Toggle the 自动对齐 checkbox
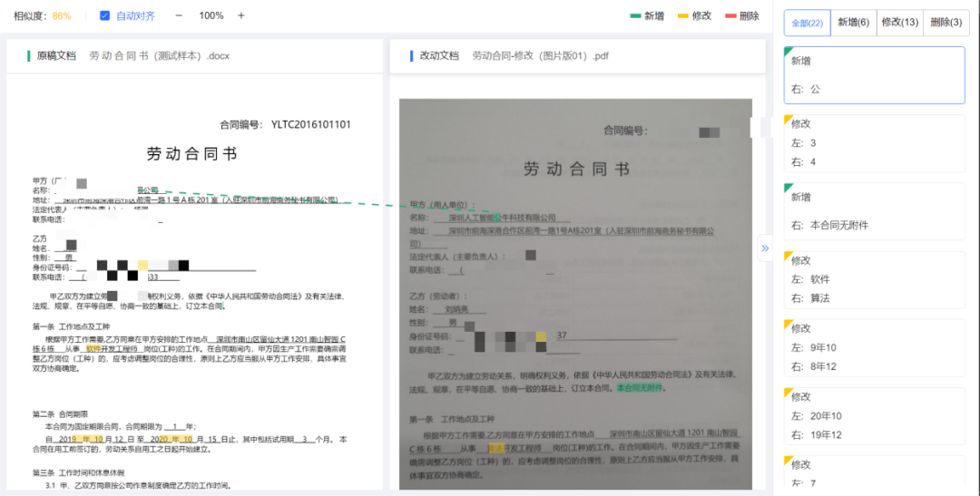 pyautogui.click(x=105, y=15)
